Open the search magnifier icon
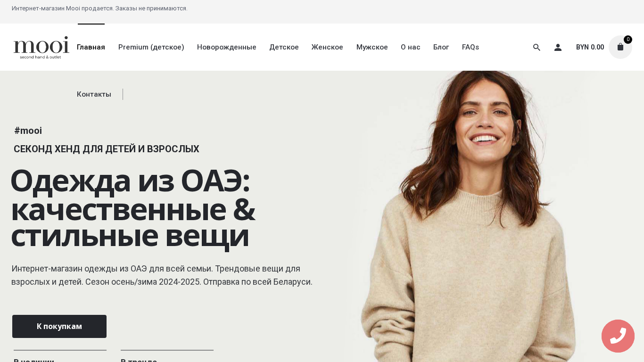The width and height of the screenshot is (644, 362). pos(537,47)
